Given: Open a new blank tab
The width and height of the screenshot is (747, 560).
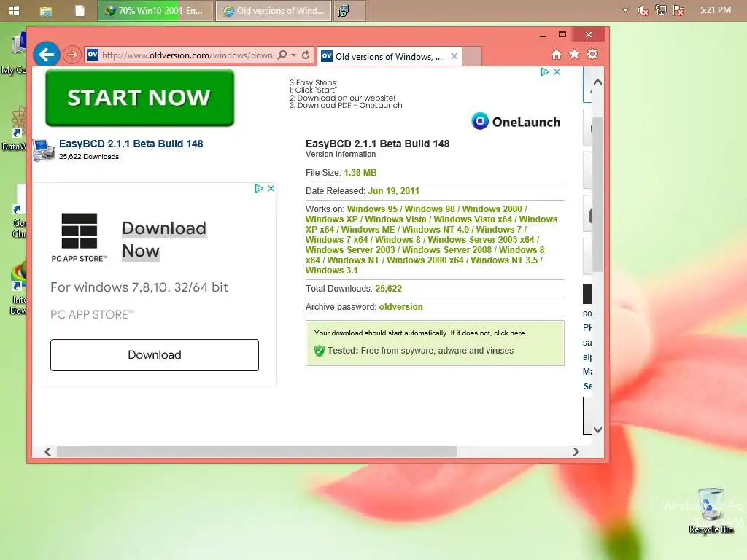Looking at the screenshot, I should (472, 57).
